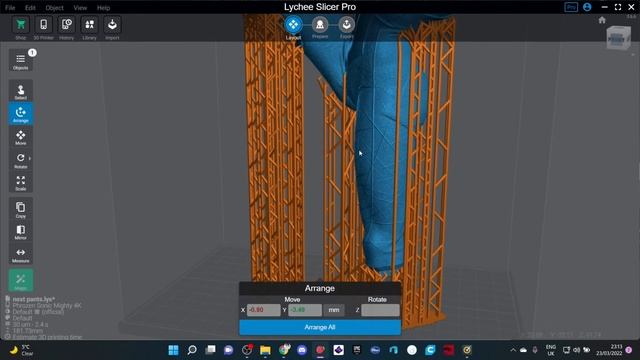Switch to the Export workflow step
The image size is (640, 360).
point(347,25)
